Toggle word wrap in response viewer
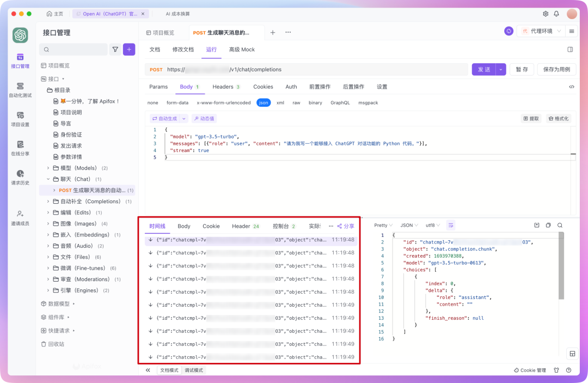The image size is (588, 383). (451, 225)
